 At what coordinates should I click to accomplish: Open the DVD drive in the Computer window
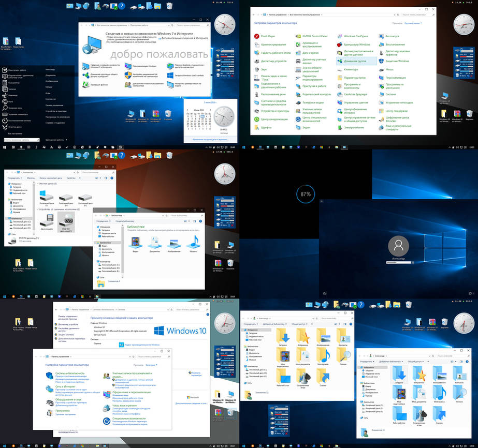[x=66, y=221]
